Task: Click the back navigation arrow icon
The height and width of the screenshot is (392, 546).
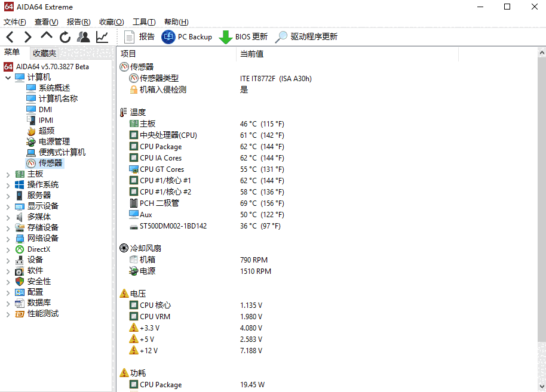Action: tap(10, 36)
